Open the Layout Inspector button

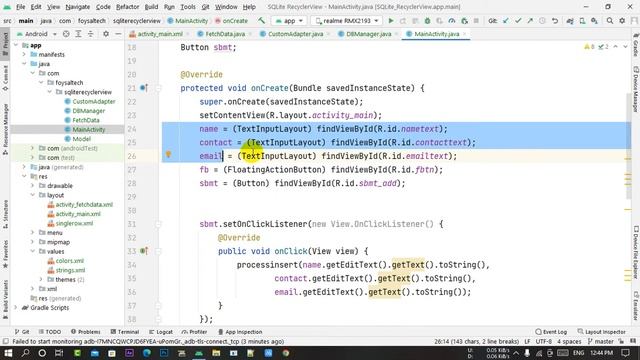click(602, 332)
